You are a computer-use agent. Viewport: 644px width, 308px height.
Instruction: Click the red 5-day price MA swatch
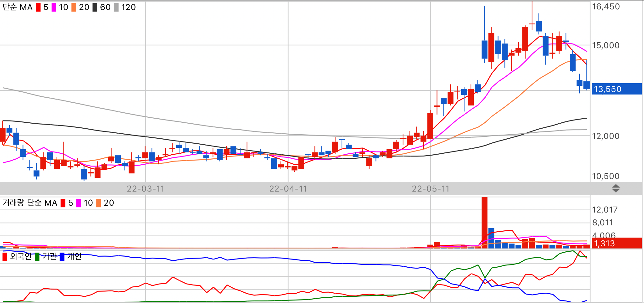click(x=38, y=7)
